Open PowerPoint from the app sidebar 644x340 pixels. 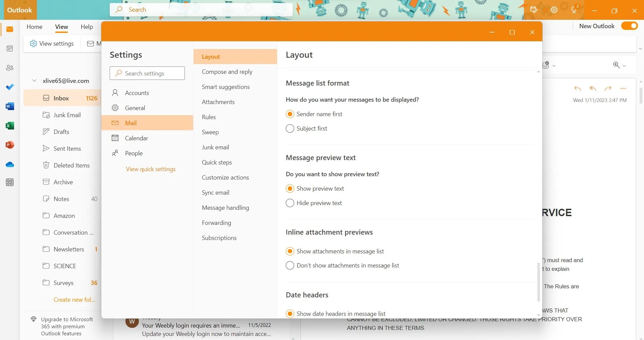10,145
